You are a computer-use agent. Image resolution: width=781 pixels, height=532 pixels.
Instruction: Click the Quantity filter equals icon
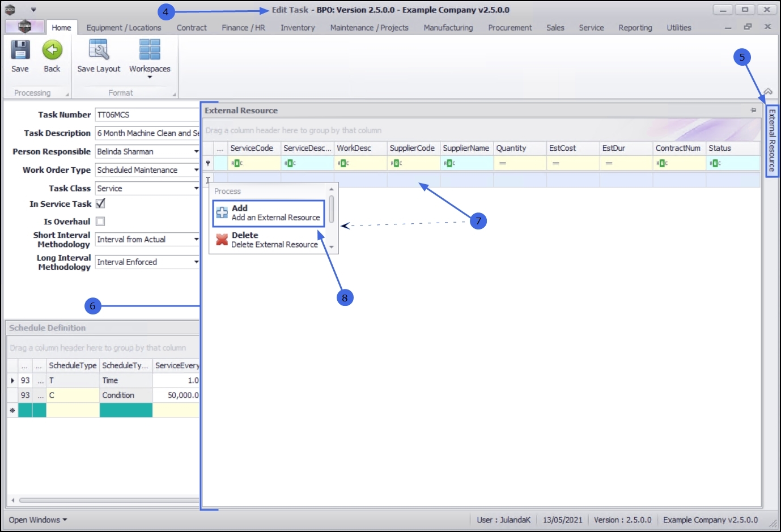pyautogui.click(x=502, y=163)
